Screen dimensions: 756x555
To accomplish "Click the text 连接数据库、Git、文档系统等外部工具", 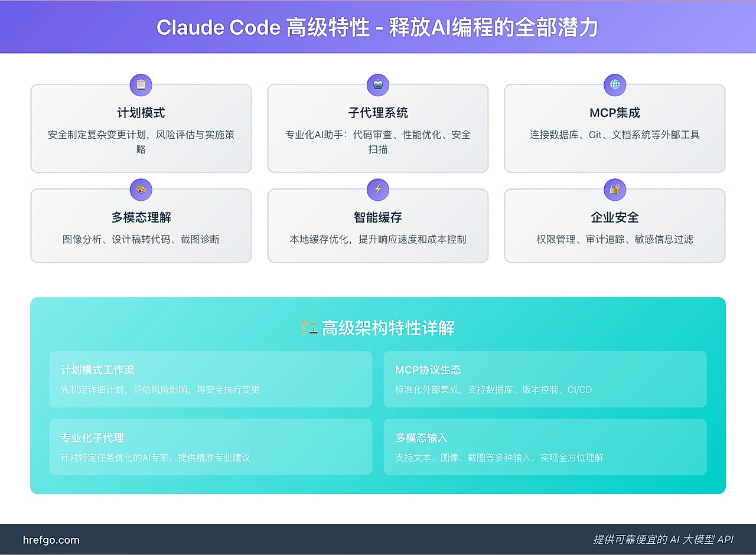I will click(x=615, y=135).
